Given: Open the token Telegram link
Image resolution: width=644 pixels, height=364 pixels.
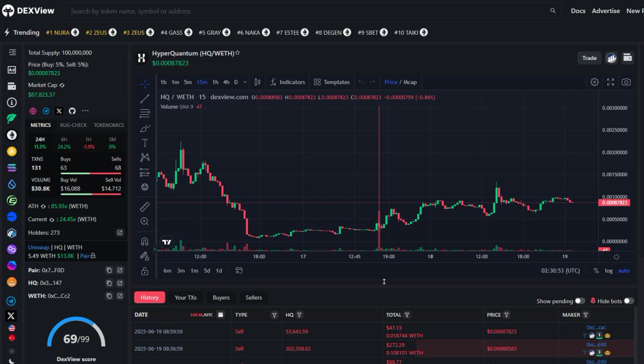Looking at the screenshot, I should click(46, 111).
